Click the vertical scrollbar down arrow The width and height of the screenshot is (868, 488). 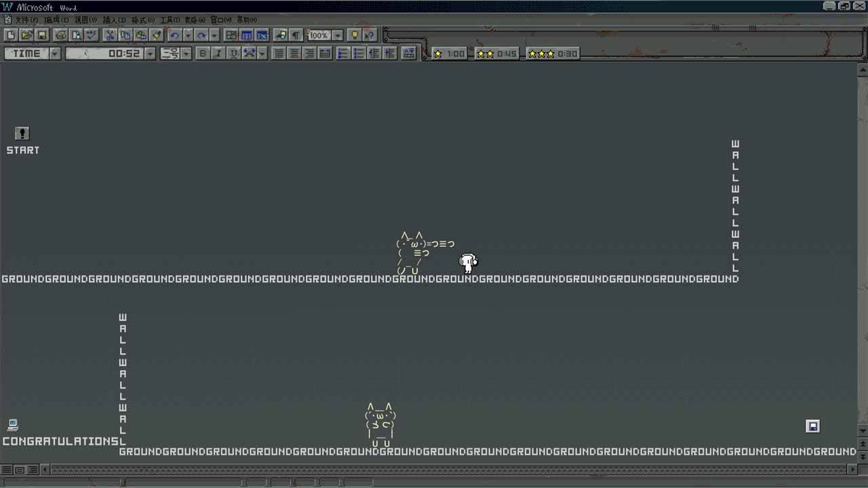pyautogui.click(x=863, y=431)
